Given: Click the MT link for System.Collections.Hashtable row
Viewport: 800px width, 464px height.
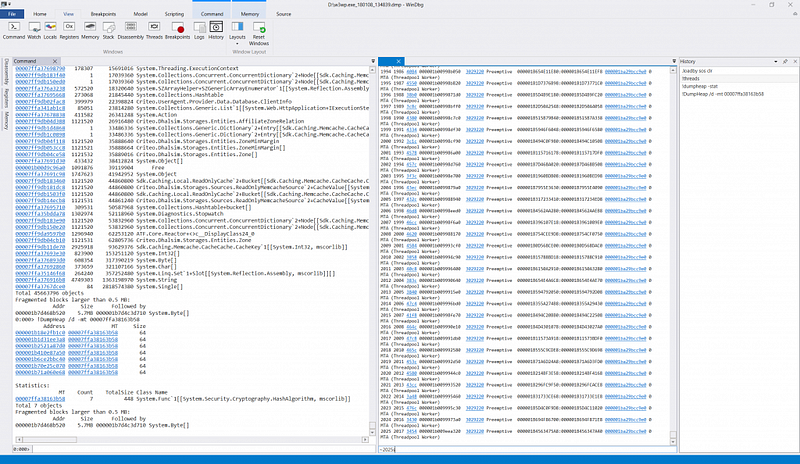Looking at the screenshot, I should tap(40, 94).
